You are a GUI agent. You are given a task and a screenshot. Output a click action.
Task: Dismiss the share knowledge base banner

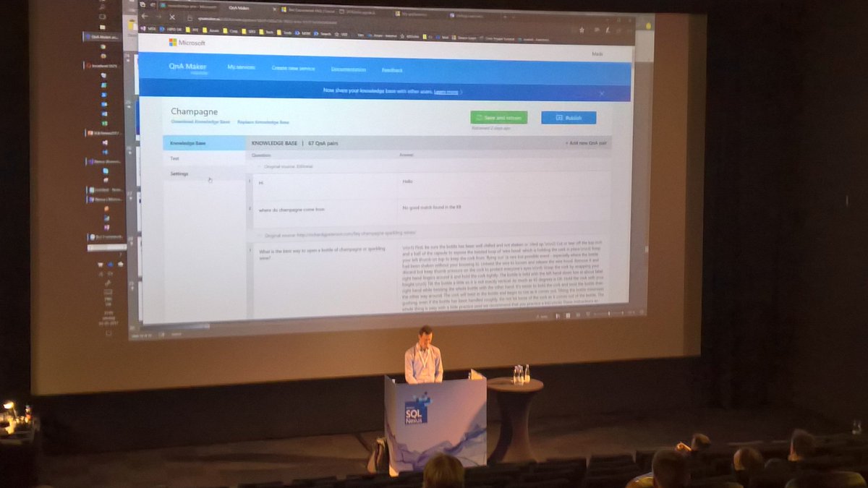602,93
